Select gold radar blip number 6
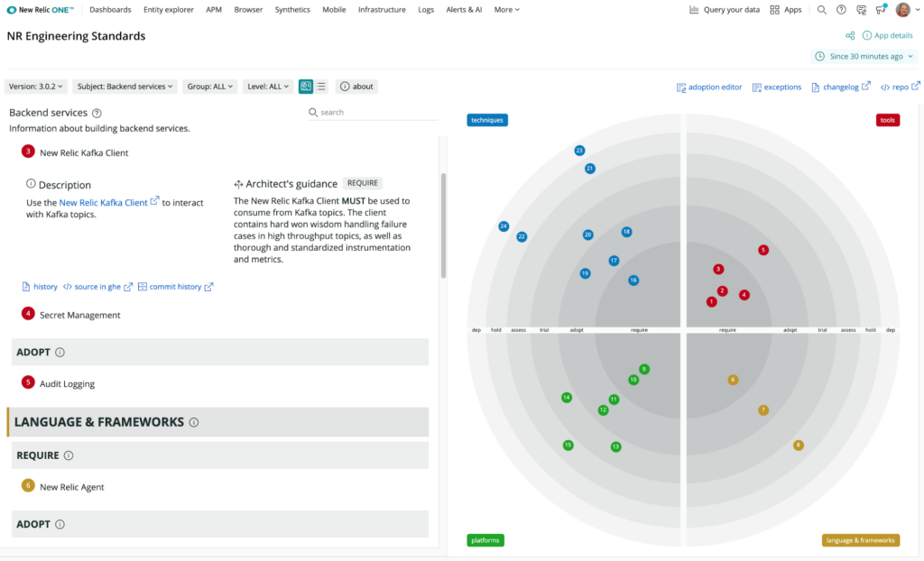Screen dimensions: 924x561 733,380
